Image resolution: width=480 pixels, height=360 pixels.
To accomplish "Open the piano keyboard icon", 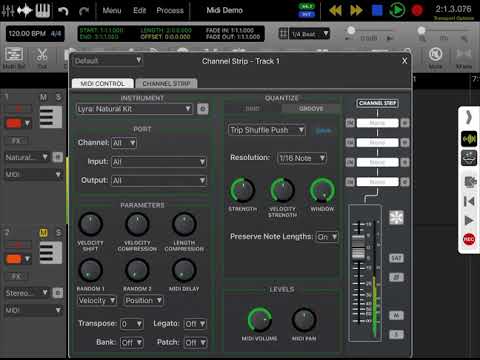I will tap(43, 11).
